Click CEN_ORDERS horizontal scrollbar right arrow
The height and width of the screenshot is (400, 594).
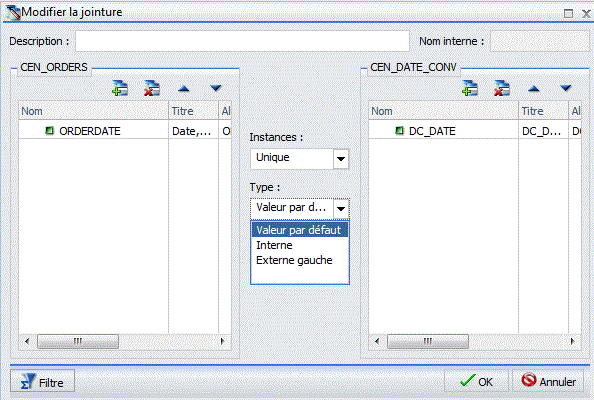(x=223, y=341)
